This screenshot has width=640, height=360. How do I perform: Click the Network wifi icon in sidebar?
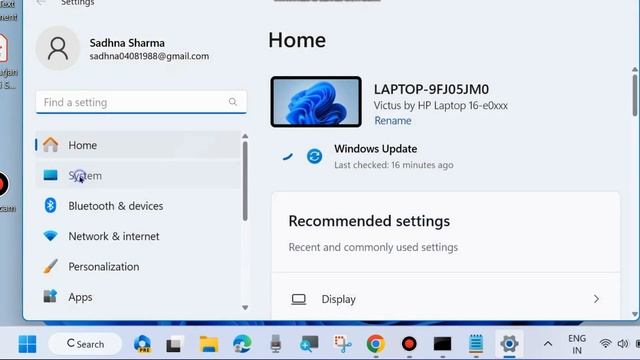(51, 236)
